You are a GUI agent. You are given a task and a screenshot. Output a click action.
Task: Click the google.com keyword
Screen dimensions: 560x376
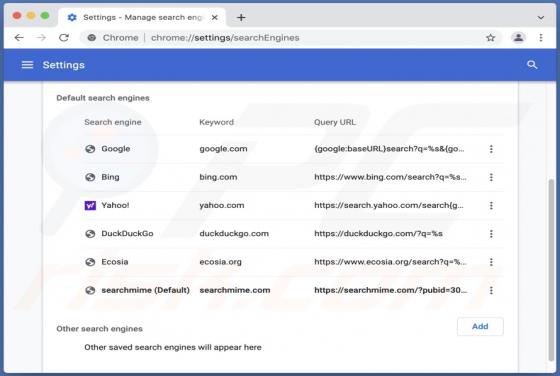click(223, 149)
